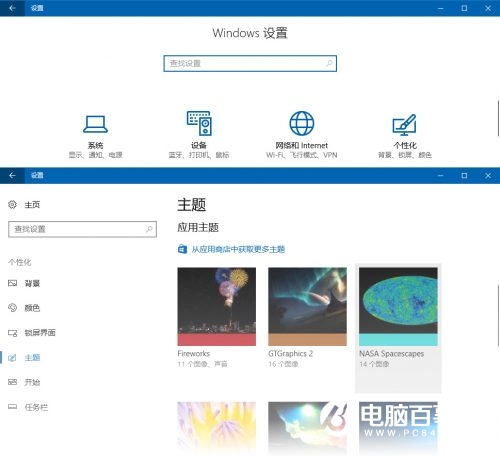Click the 背景、锁屏、颜色 subtitle
Image resolution: width=500 pixels, height=457 pixels.
coord(405,155)
